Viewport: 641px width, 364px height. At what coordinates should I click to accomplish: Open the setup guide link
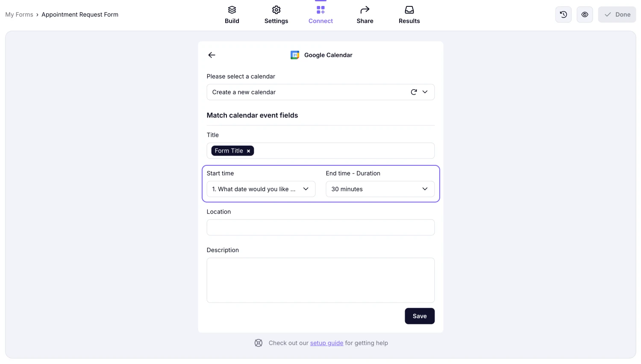[326, 343]
